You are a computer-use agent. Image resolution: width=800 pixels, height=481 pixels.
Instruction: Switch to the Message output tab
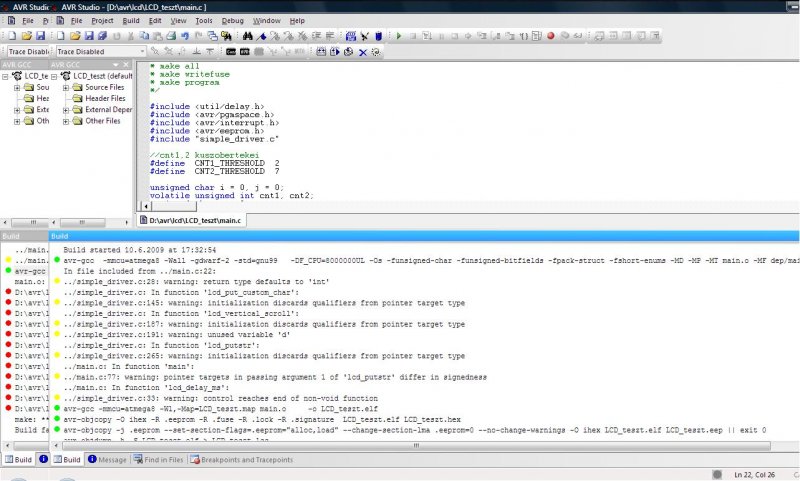pos(107,460)
